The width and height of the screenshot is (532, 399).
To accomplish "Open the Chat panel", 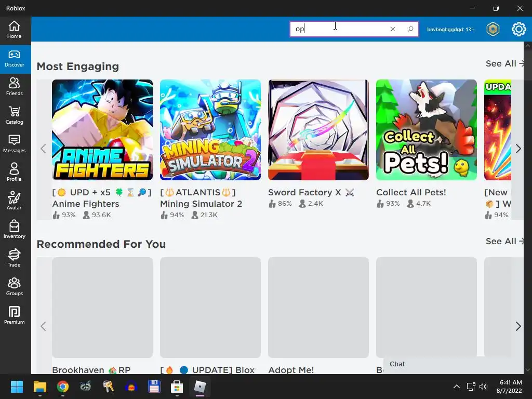I will [454, 364].
